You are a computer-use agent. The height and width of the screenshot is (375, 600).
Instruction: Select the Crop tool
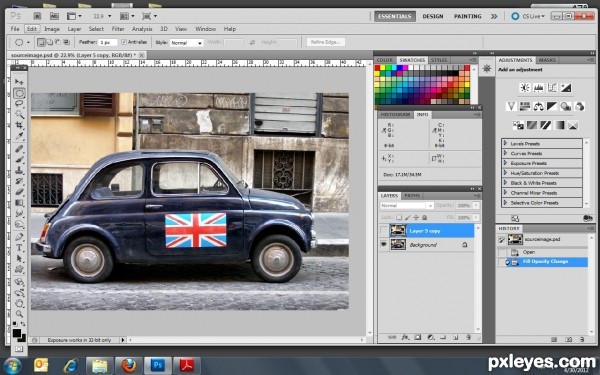(19, 125)
